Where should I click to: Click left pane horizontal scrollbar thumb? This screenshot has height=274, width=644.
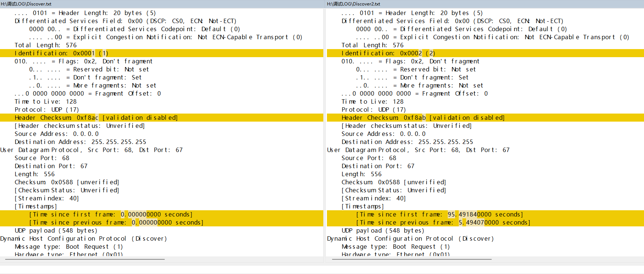(x=85, y=259)
